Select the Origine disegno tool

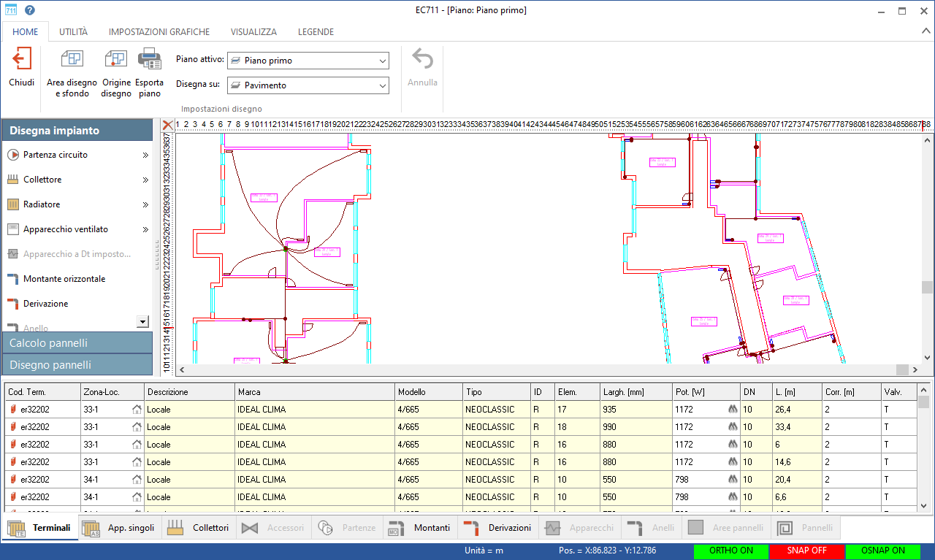pos(115,59)
